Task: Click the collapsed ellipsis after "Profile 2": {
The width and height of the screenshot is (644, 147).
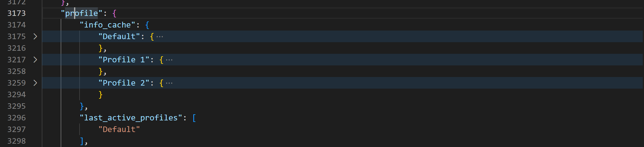Action: tap(169, 83)
